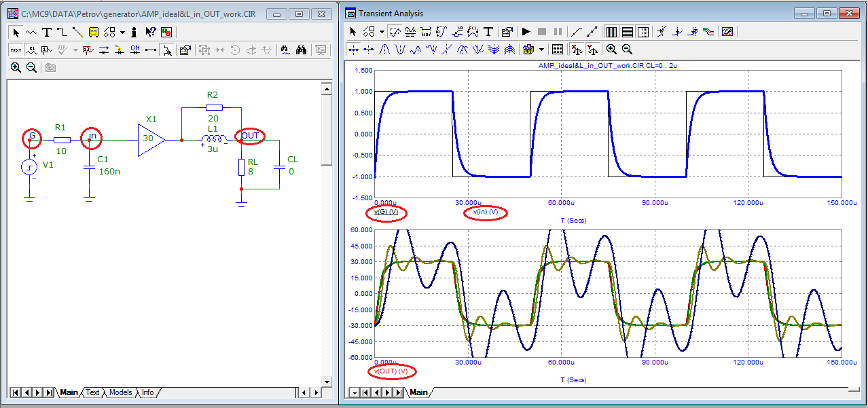The height and width of the screenshot is (408, 868).
Task: Switch to the Text page tab
Action: click(92, 392)
